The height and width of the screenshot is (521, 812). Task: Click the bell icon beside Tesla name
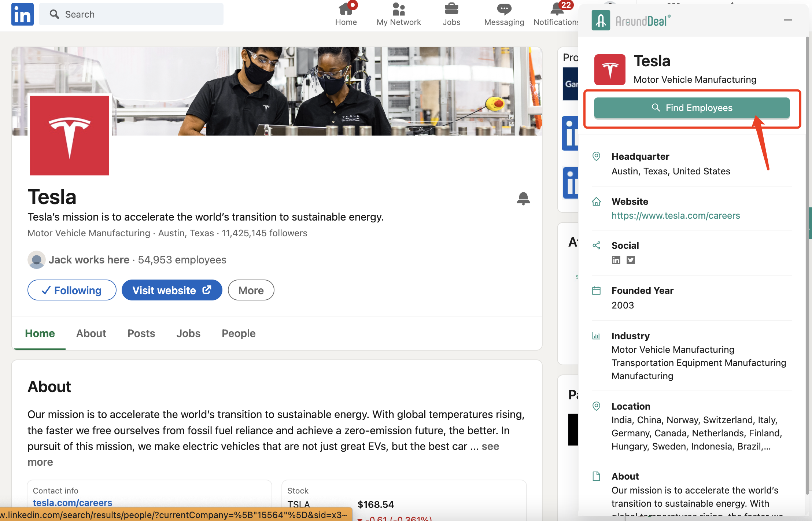point(523,198)
